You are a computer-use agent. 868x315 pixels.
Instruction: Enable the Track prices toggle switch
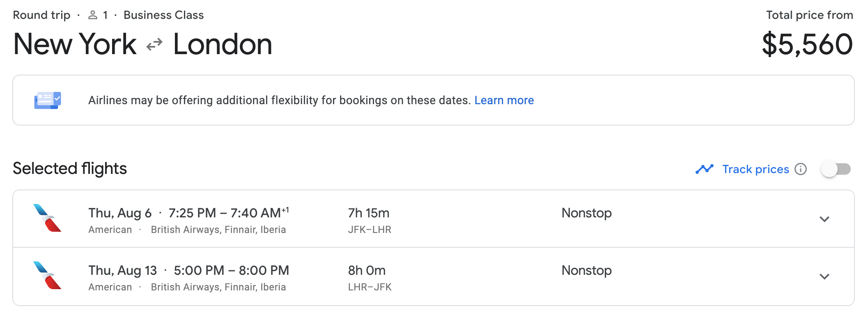click(836, 169)
